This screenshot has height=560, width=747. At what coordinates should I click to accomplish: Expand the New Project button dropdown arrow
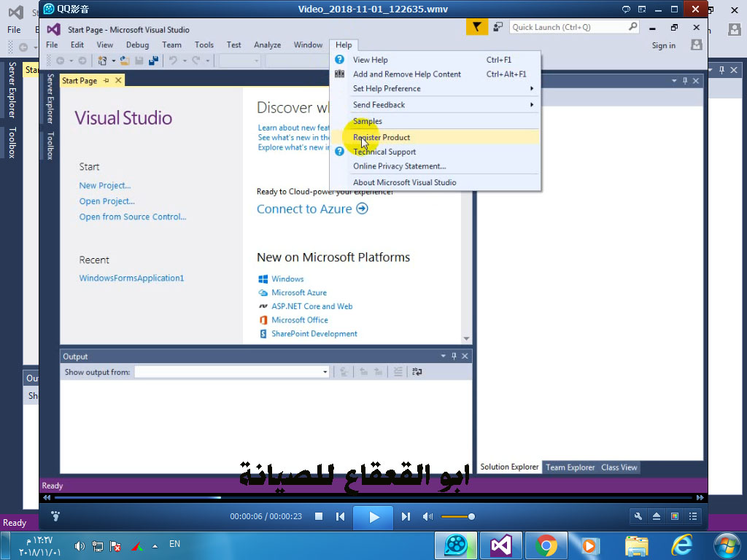tap(113, 61)
